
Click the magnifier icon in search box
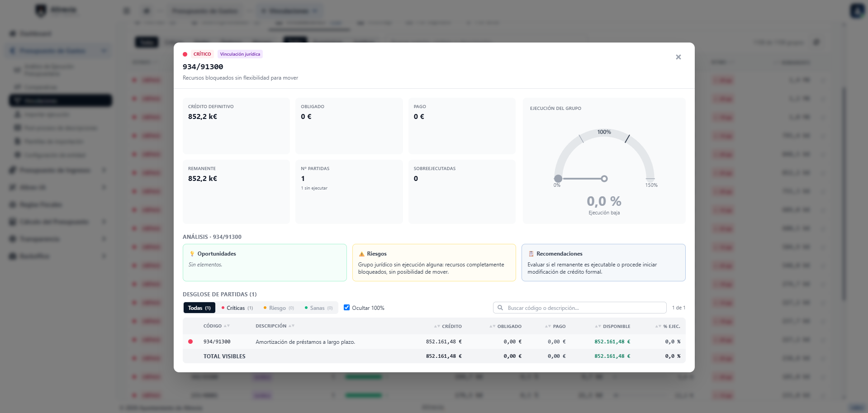point(500,308)
